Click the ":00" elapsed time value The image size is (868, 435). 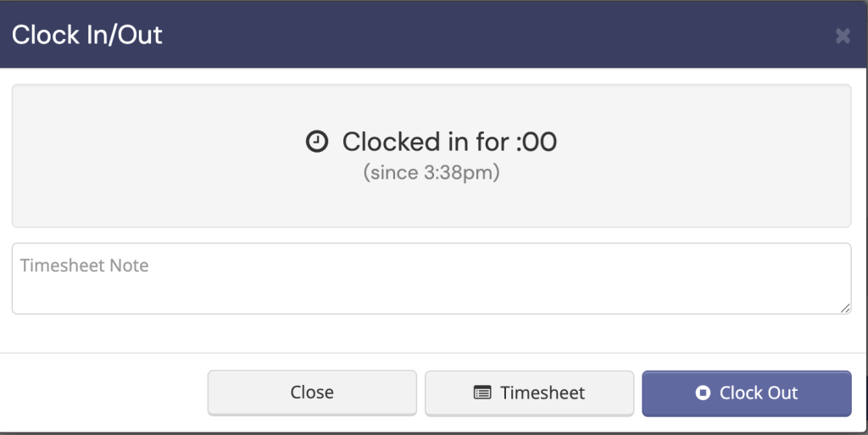click(537, 142)
